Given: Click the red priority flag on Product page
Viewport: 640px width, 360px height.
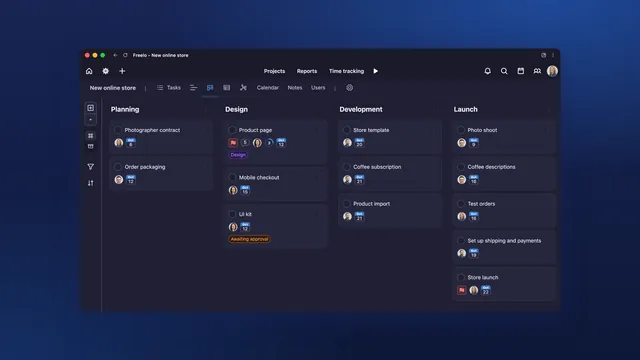Looking at the screenshot, I should [x=233, y=142].
